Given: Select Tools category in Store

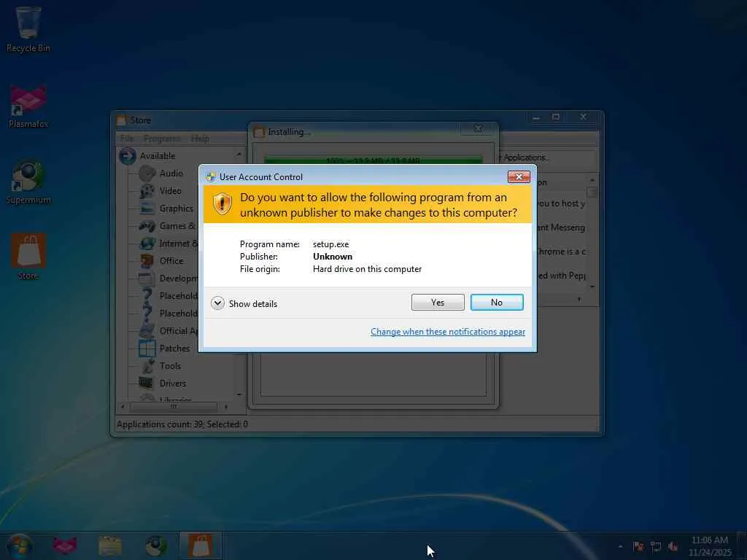Looking at the screenshot, I should click(170, 366).
